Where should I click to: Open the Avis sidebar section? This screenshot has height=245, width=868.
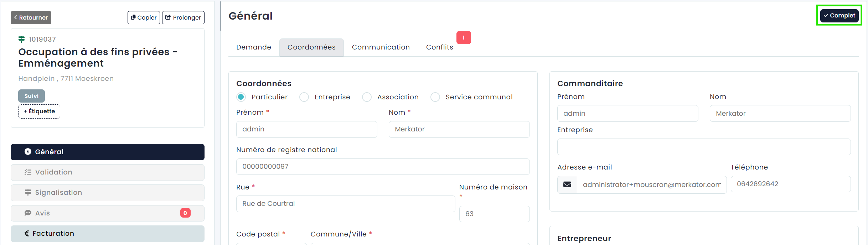[108, 213]
